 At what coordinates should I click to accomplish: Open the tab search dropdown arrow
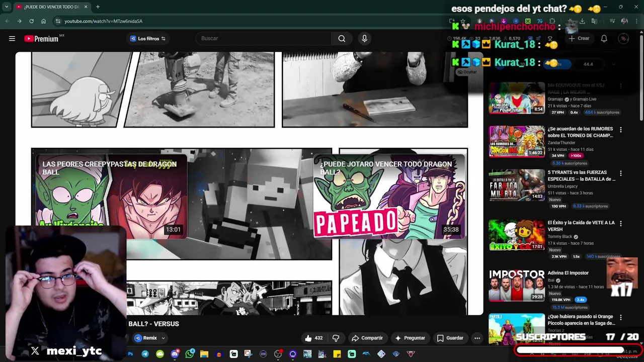pyautogui.click(x=7, y=7)
